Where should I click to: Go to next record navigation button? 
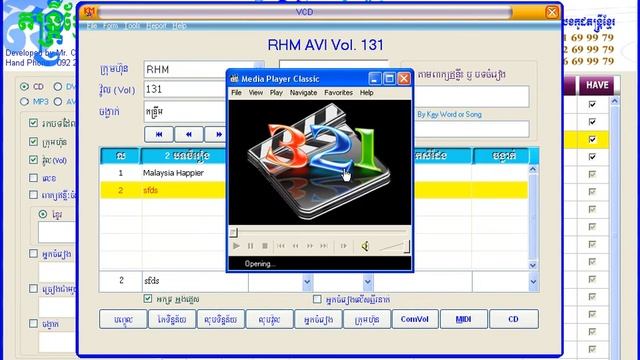(x=218, y=134)
